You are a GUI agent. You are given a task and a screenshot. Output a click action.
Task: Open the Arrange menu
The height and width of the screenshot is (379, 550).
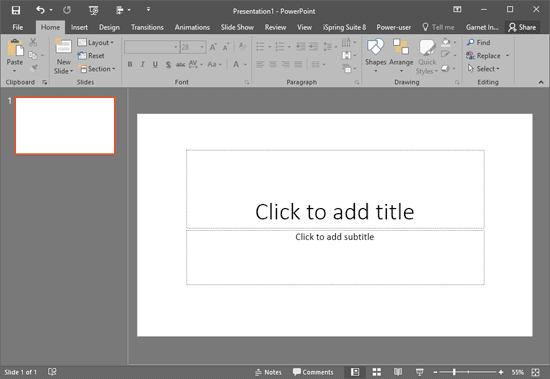click(401, 55)
